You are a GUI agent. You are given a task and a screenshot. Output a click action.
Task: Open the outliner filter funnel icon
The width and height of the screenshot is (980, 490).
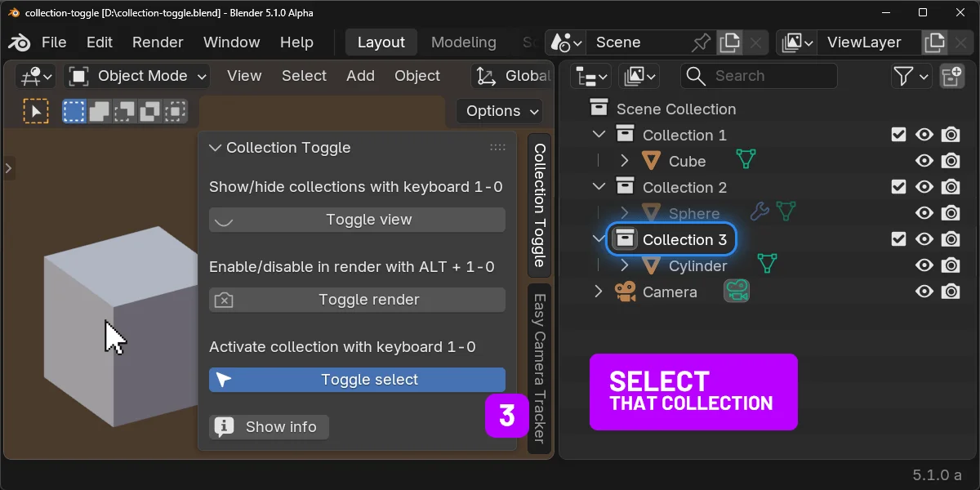coord(906,75)
